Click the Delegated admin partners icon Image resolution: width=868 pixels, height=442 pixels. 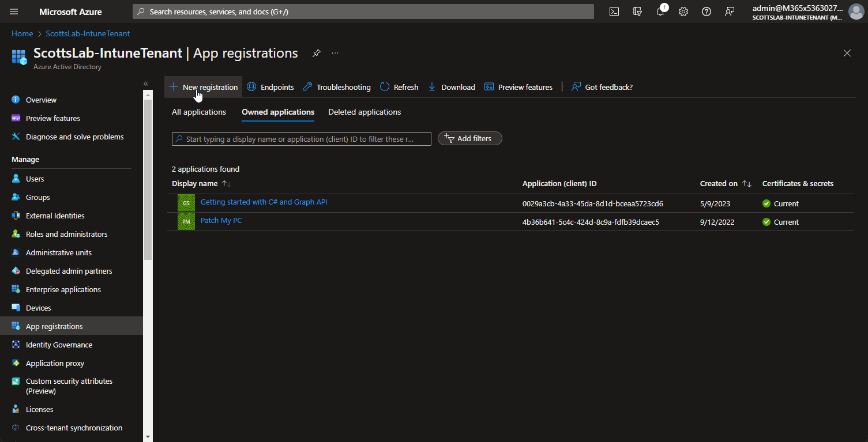16,271
